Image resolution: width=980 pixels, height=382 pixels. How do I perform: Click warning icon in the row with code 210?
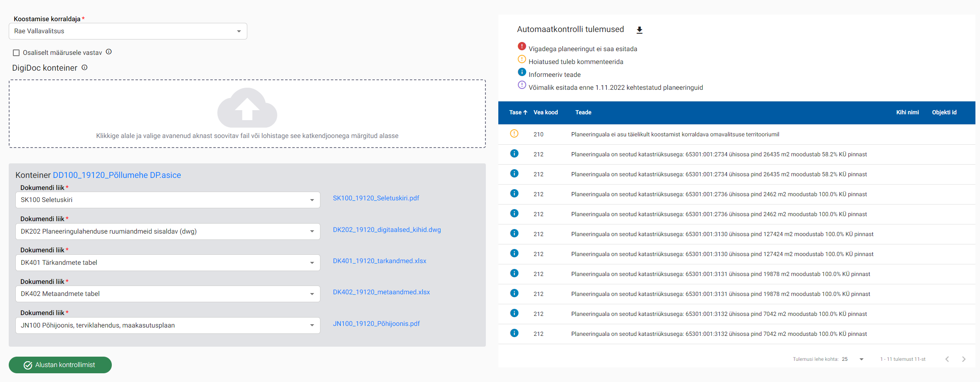tap(514, 133)
